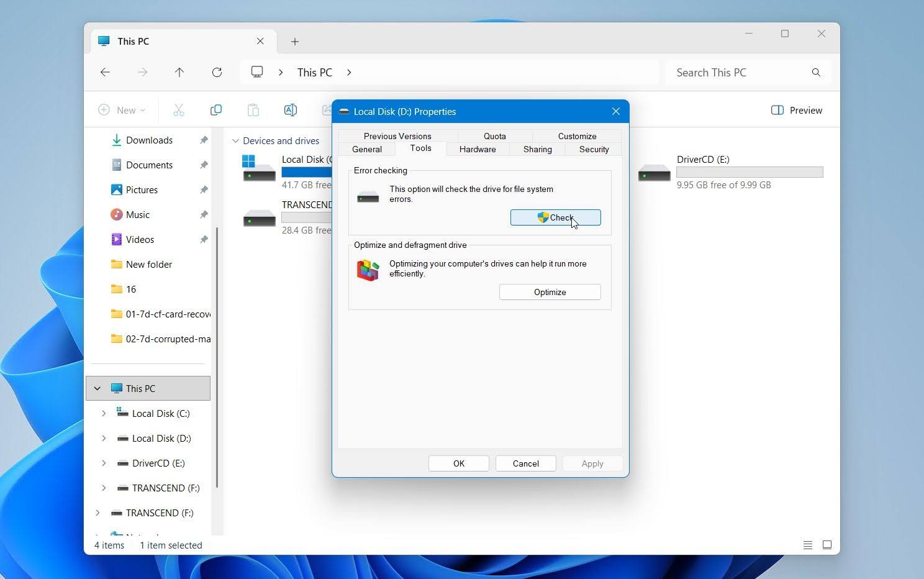924x579 pixels.
Task: Open the New item dropdown
Action: (x=122, y=110)
